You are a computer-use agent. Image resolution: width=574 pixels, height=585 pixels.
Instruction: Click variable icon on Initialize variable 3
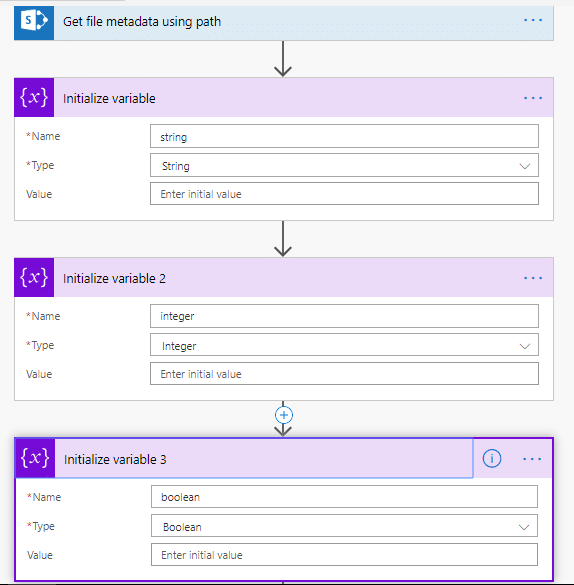pos(35,458)
